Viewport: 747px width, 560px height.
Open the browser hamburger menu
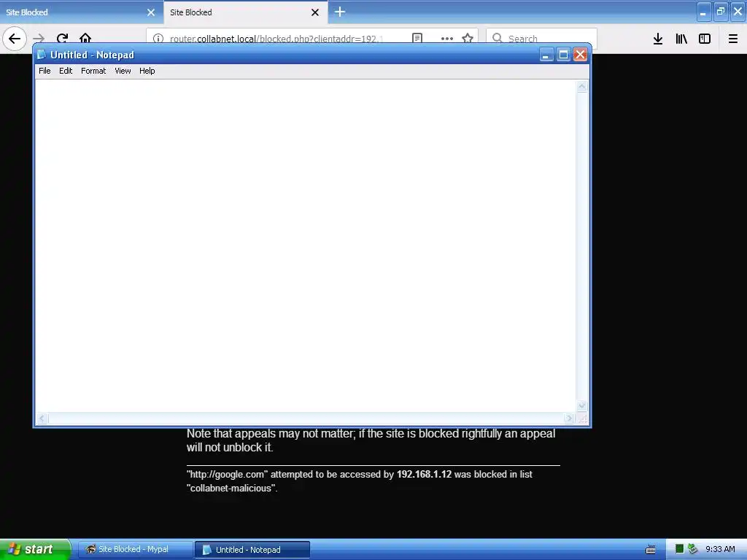(733, 39)
